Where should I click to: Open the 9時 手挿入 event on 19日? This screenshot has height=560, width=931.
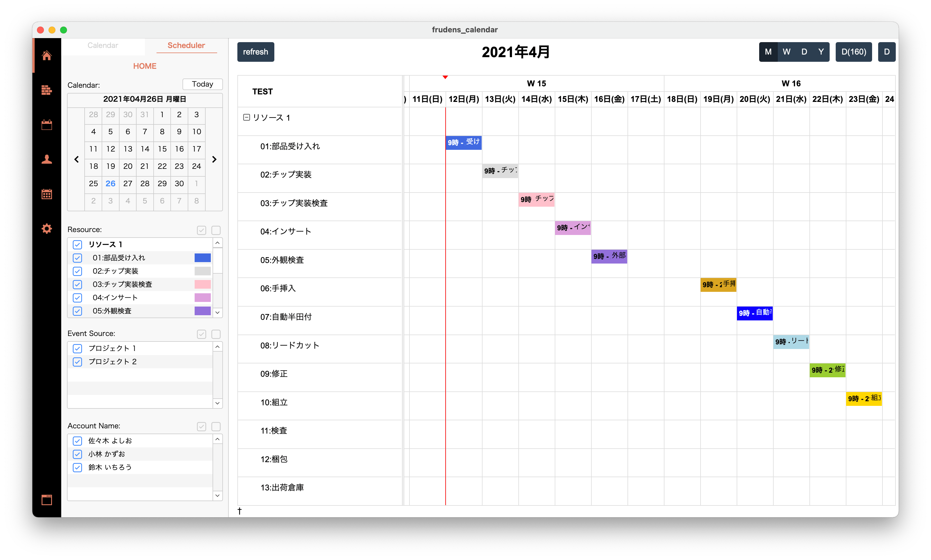718,285
